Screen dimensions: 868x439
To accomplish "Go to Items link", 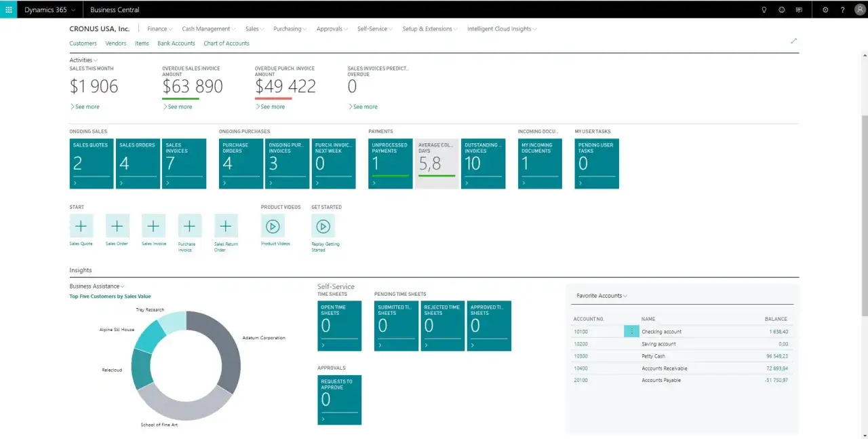I will pos(142,43).
